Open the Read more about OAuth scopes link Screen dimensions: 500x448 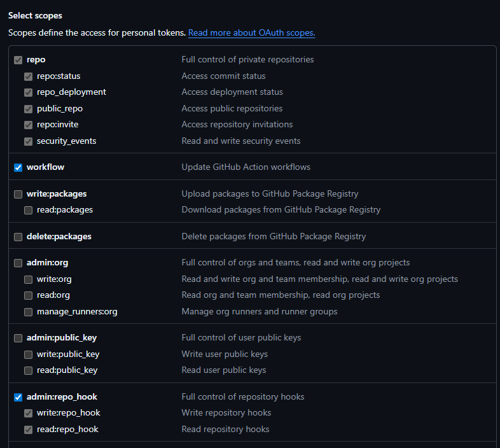coord(251,32)
